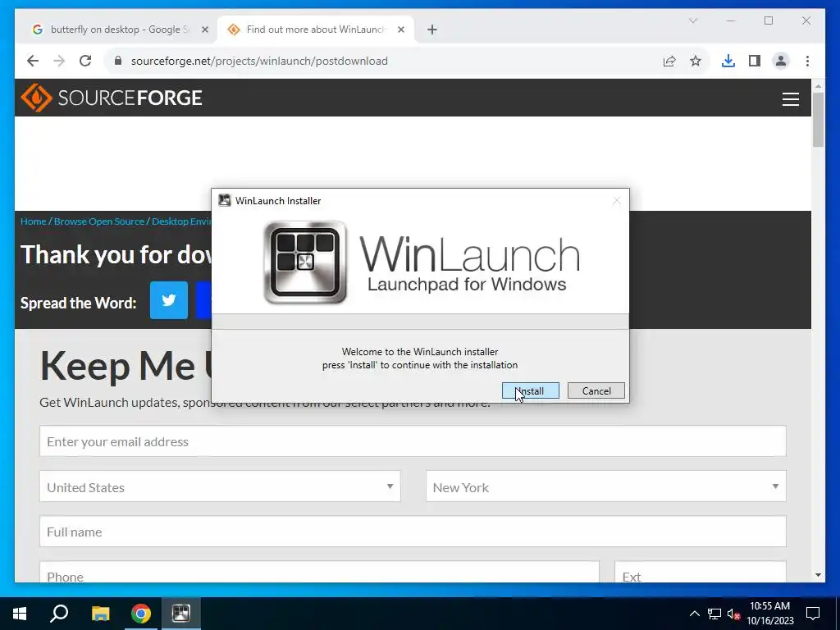This screenshot has height=630, width=840.
Task: Open the United States country dropdown
Action: (220, 486)
